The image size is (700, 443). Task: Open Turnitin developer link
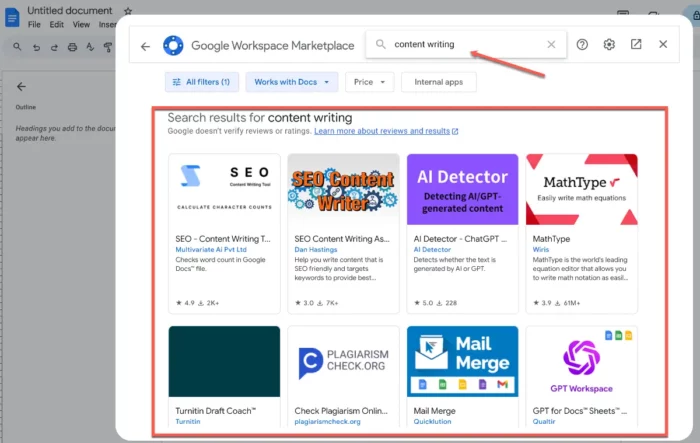pos(188,422)
